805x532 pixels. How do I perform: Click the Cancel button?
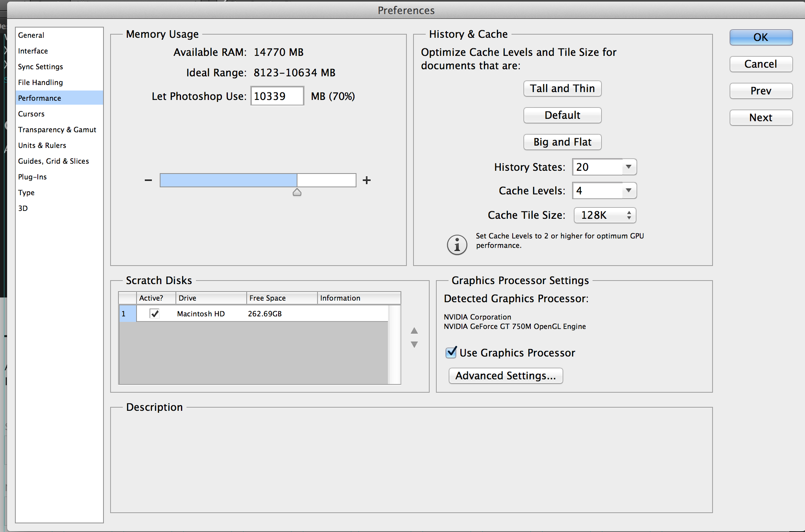[x=761, y=64]
